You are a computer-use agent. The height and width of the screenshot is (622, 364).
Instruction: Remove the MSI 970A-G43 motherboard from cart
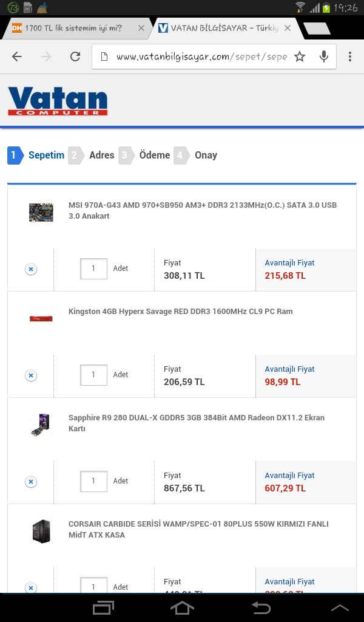click(x=31, y=269)
